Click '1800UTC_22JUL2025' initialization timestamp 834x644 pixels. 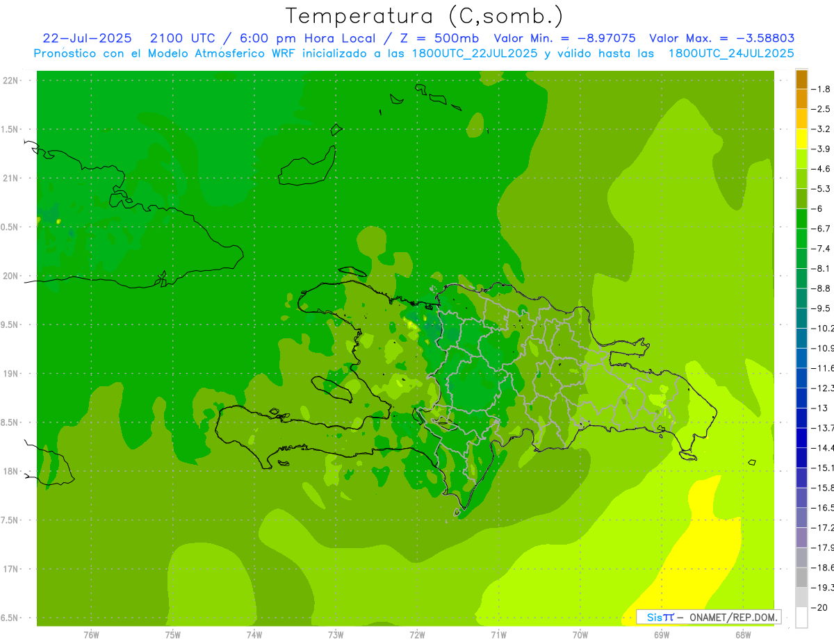(x=474, y=53)
